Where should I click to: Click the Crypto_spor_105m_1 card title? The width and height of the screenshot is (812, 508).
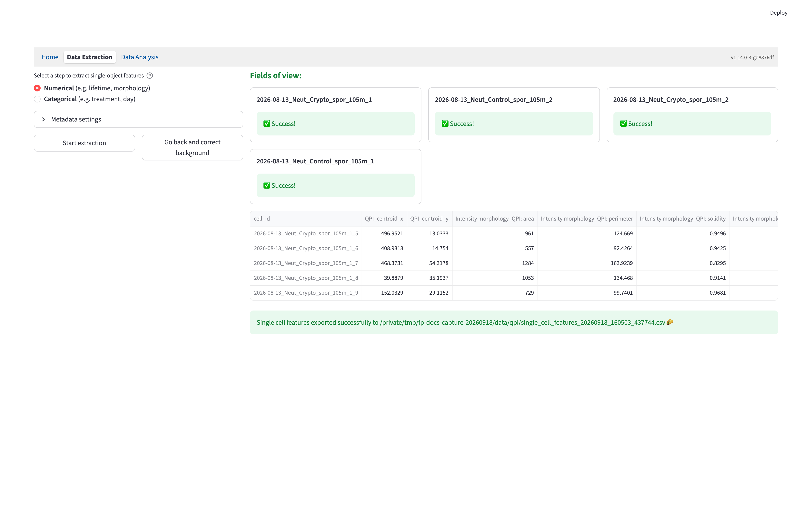(x=314, y=100)
